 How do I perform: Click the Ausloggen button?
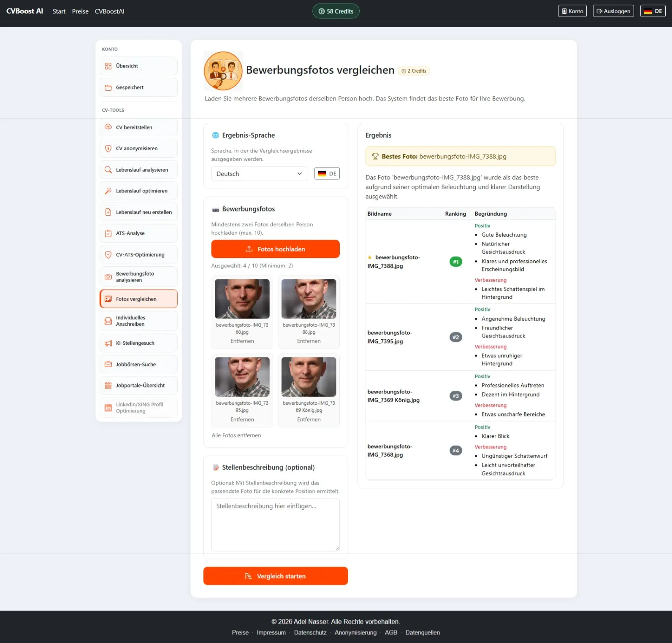point(613,11)
